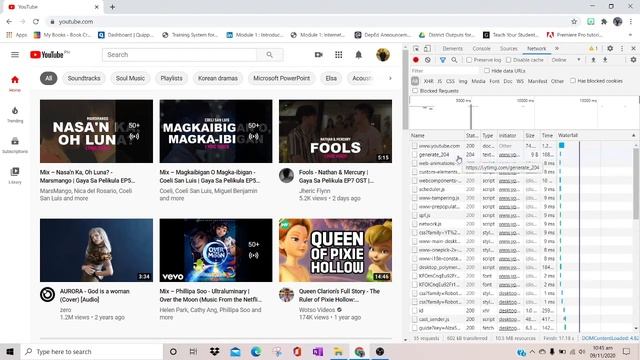Image resolution: width=640 pixels, height=360 pixels.
Task: Check Blocked Requests
Action: click(415, 90)
